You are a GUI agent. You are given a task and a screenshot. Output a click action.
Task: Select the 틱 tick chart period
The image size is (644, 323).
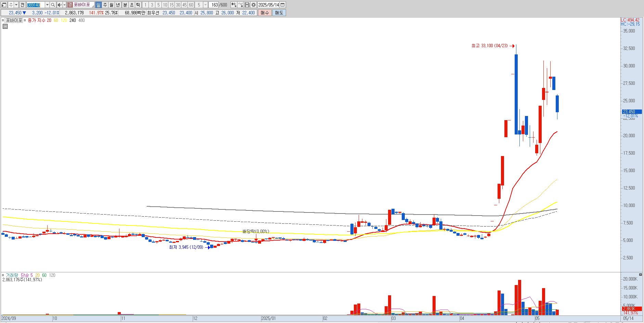point(138,5)
